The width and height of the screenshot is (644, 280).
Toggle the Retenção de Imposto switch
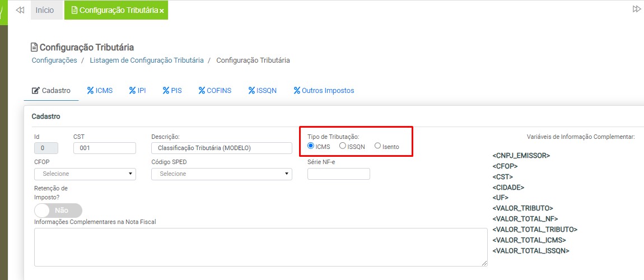point(58,211)
